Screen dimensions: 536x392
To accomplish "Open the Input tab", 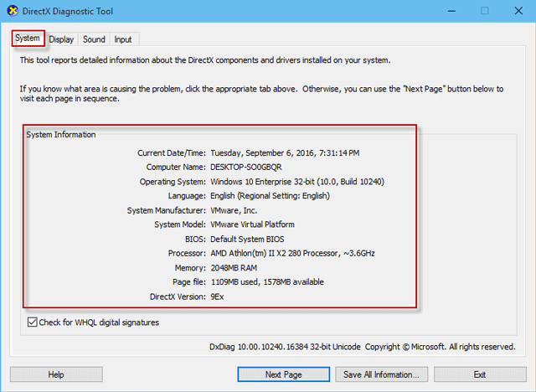I will click(x=123, y=39).
